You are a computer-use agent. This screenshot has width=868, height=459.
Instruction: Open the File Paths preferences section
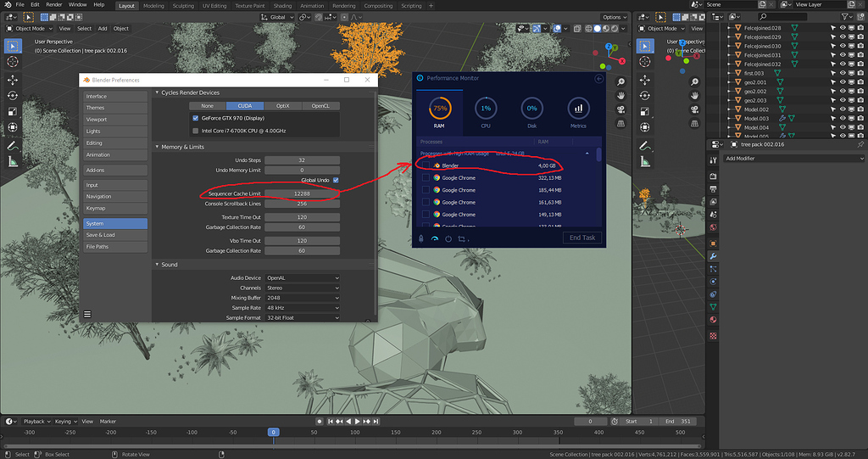click(115, 247)
